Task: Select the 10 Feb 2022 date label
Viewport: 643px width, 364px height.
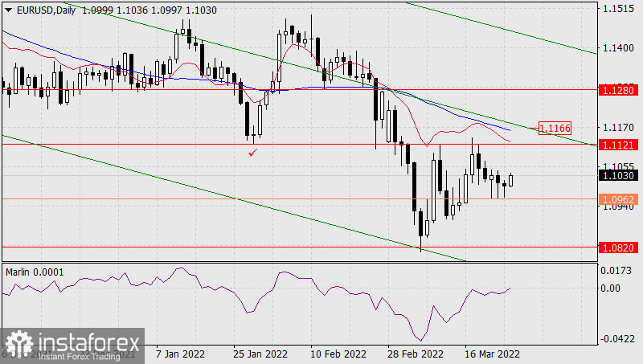Action: click(336, 354)
